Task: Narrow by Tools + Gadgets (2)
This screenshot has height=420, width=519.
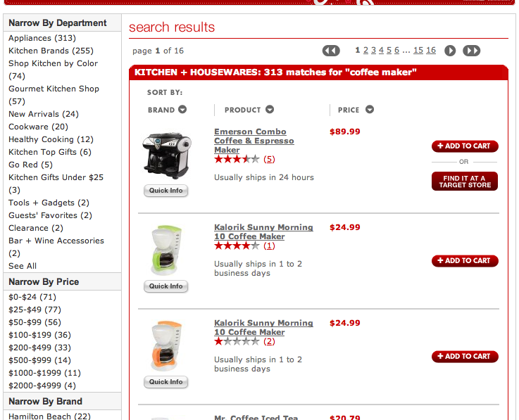Action: [x=49, y=203]
